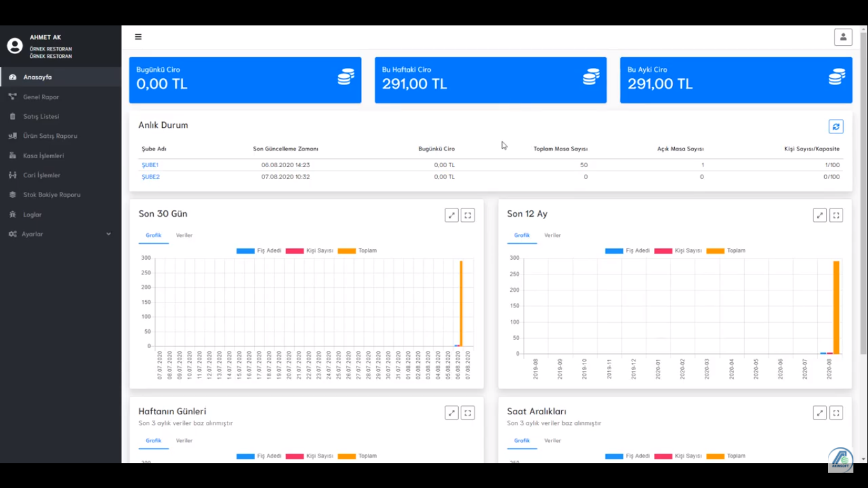Click the orange Toplam bar in Son 30 Gün

tap(461, 304)
